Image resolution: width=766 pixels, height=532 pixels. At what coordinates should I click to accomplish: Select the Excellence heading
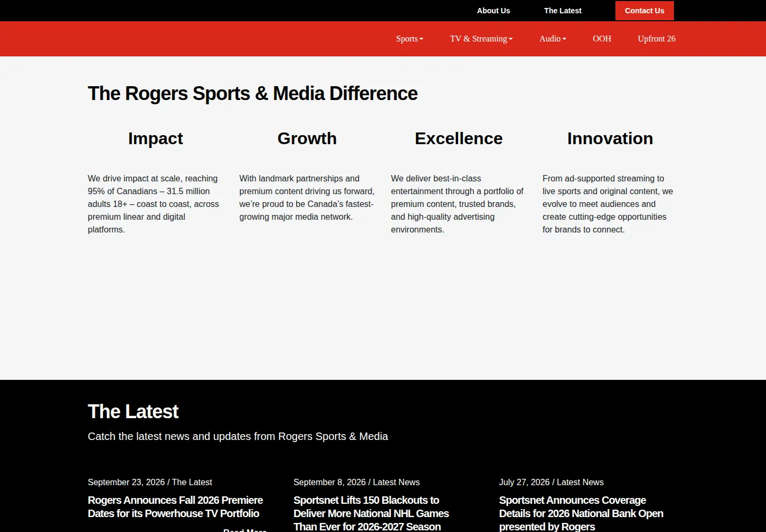point(459,138)
